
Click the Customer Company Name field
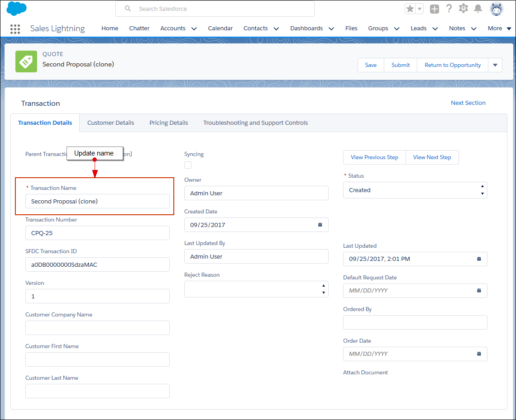click(97, 328)
